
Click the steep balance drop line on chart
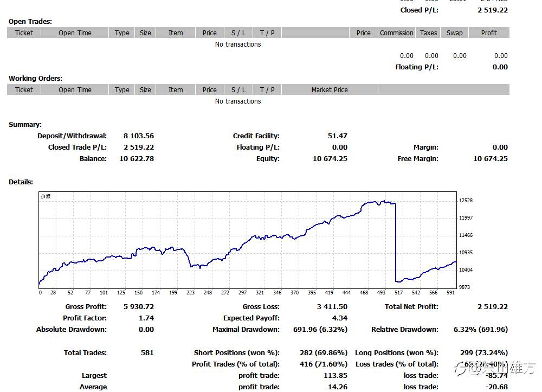(396, 242)
